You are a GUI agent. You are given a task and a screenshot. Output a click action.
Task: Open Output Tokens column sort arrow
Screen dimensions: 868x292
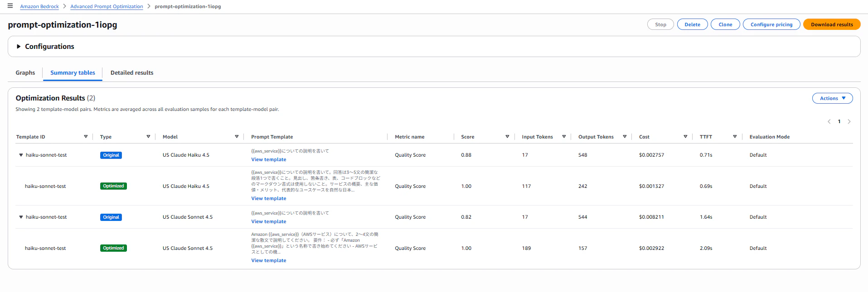click(625, 137)
